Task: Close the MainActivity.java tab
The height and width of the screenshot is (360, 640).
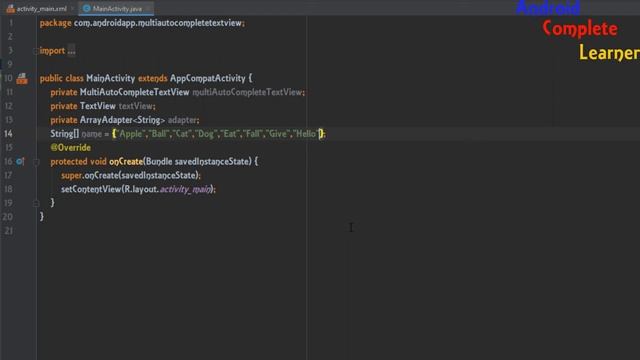Action: (148, 9)
